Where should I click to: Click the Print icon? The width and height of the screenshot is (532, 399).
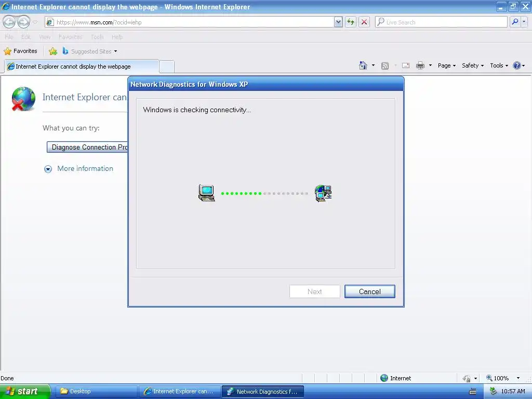click(420, 65)
